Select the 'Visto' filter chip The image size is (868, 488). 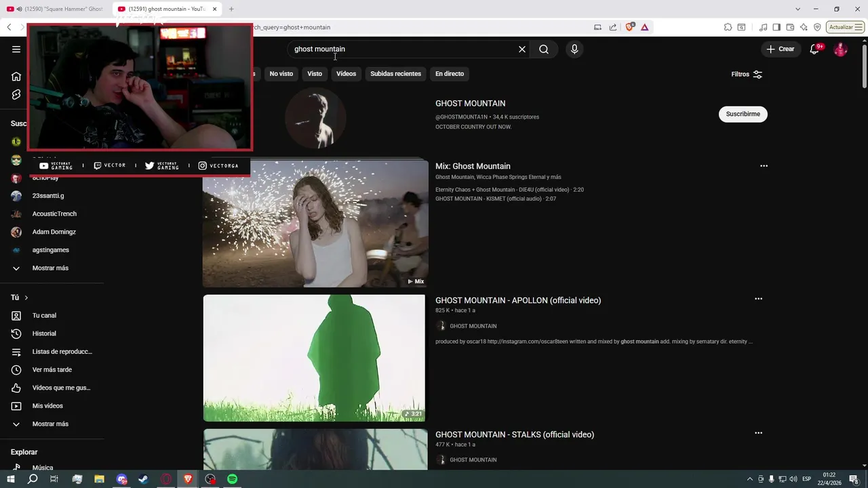click(315, 74)
